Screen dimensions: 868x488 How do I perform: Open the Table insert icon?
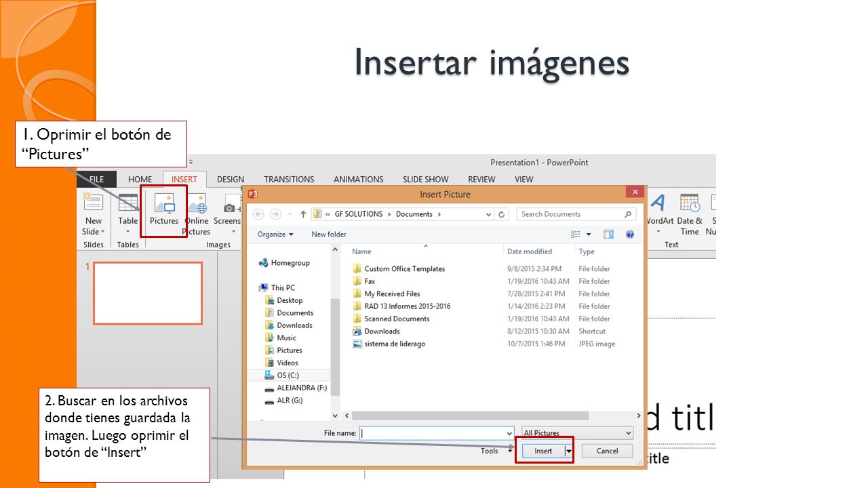pos(127,203)
